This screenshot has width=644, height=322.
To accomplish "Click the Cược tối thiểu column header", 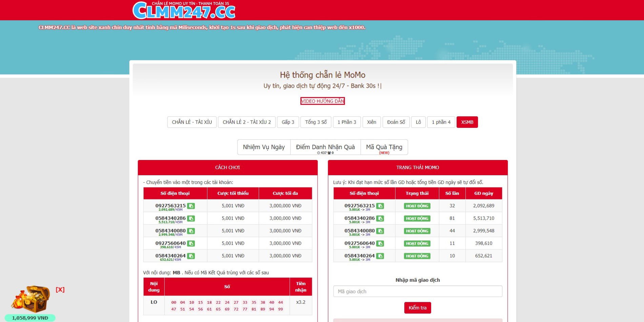I will coord(233,193).
